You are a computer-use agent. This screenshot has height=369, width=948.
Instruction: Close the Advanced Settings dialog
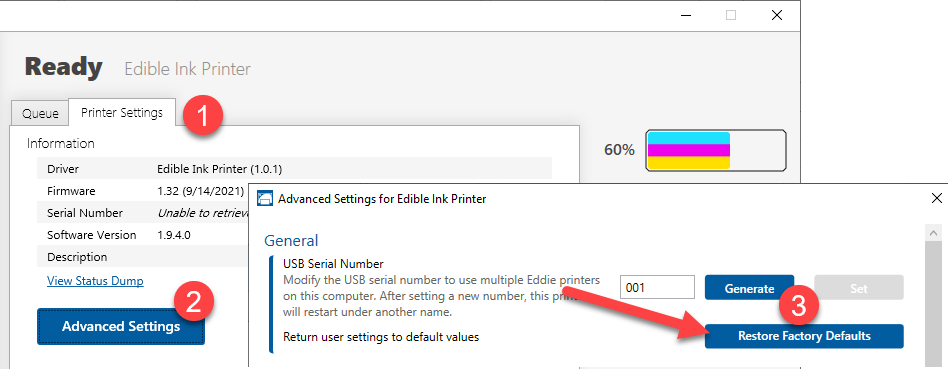937,198
